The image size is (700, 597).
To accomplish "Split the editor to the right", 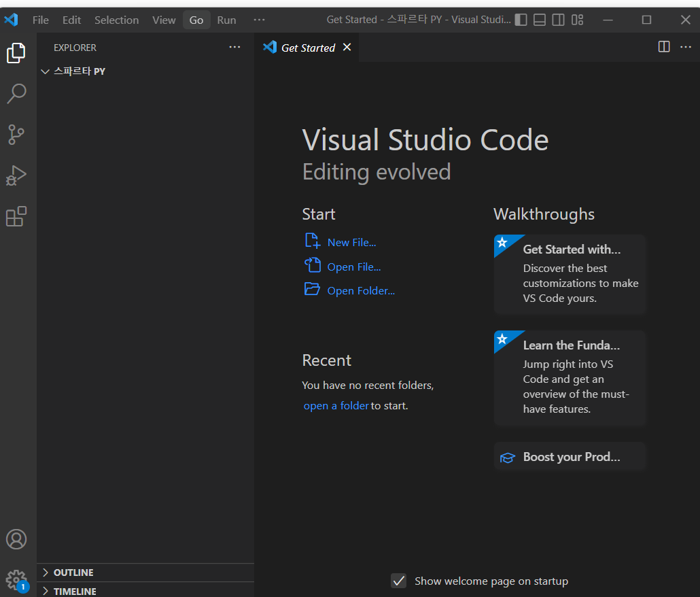I will 664,47.
